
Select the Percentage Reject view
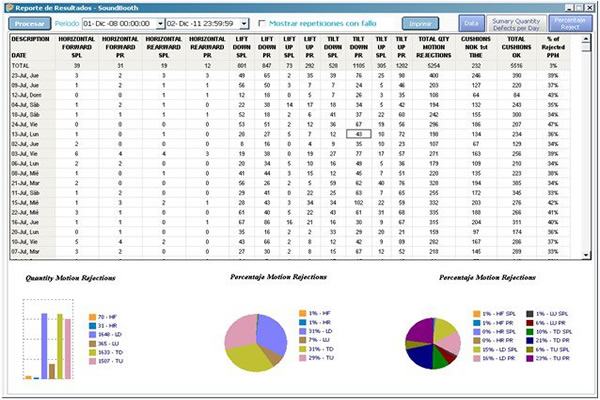click(569, 23)
